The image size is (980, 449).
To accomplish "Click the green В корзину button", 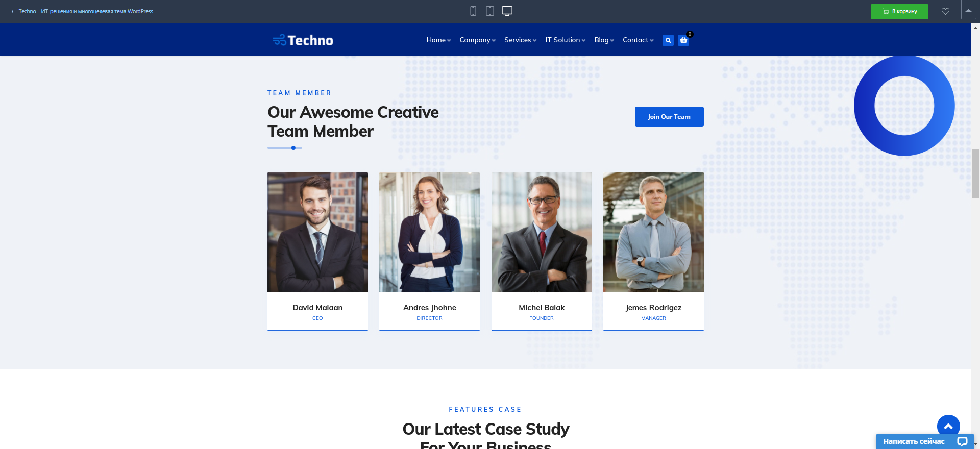I will (899, 11).
